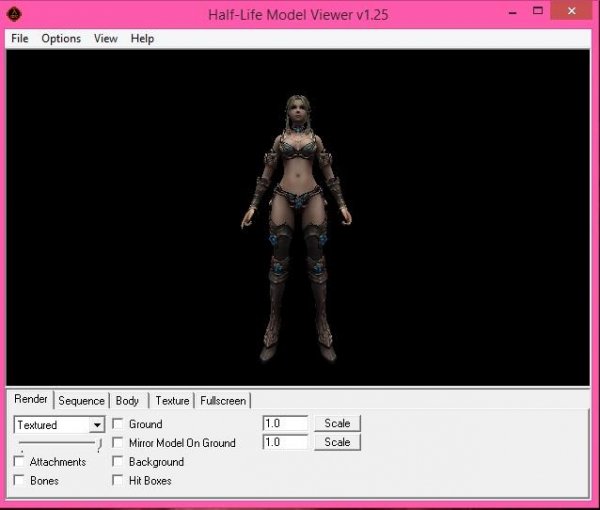Minimize the Model Viewer window
600x510 pixels.
pyautogui.click(x=513, y=12)
